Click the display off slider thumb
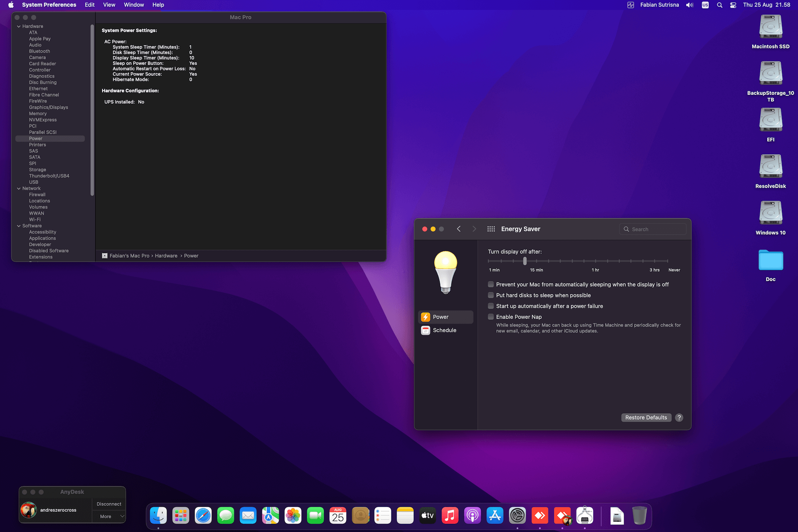Screen dimensions: 798x532 coord(525,261)
